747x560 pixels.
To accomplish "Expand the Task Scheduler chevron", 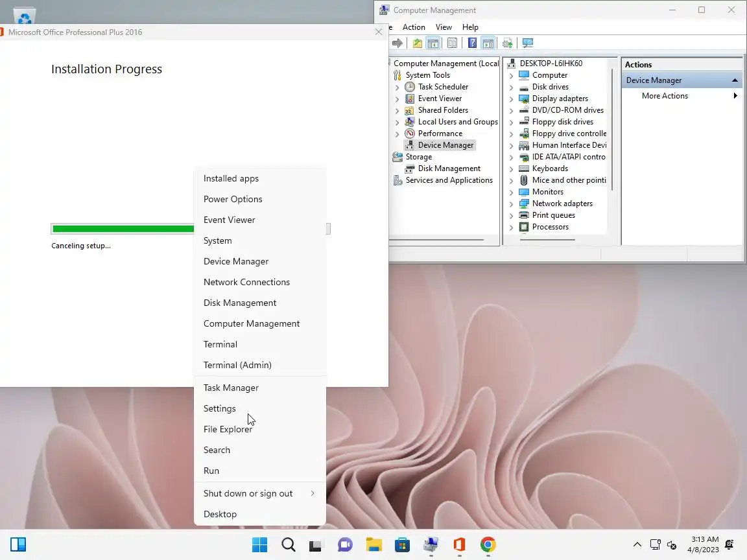I will click(x=397, y=87).
